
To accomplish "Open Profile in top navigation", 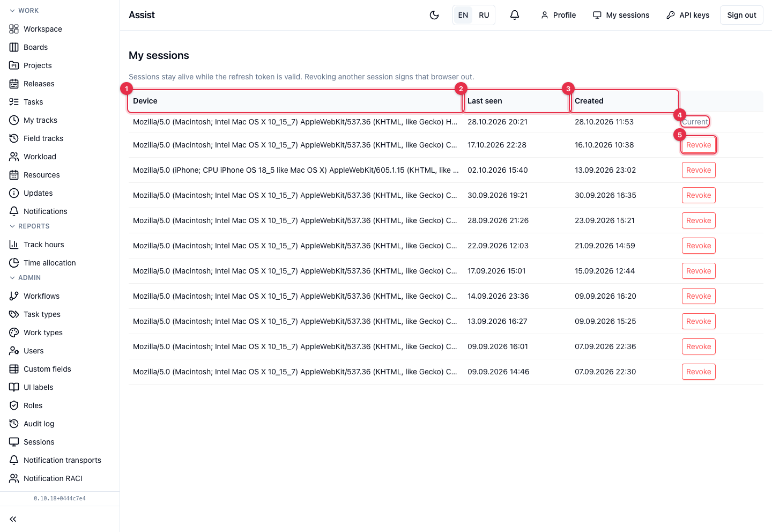I will 558,15.
